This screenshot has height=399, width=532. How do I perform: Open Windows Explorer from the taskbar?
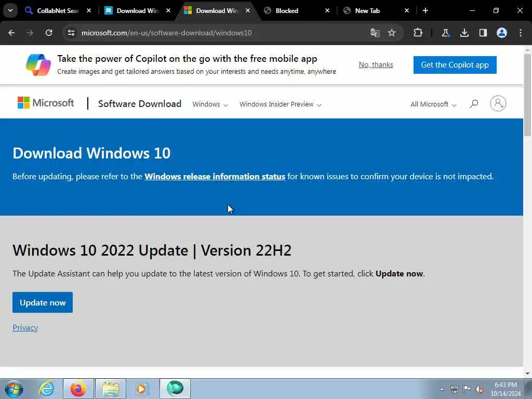[x=111, y=389]
